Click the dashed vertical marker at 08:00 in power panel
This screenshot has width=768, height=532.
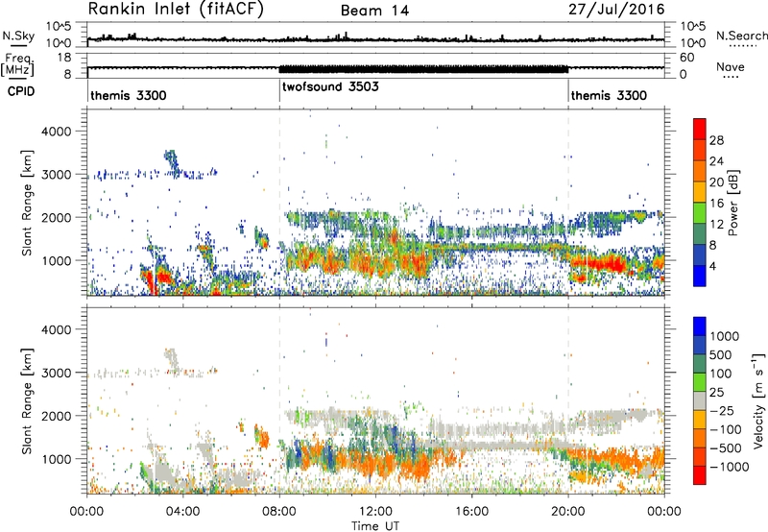(x=279, y=202)
